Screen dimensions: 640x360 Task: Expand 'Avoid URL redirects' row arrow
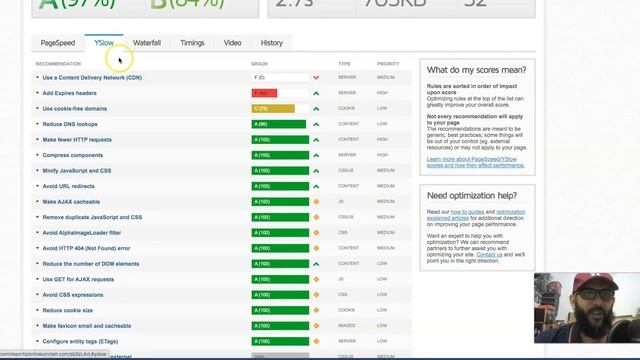tap(37, 186)
